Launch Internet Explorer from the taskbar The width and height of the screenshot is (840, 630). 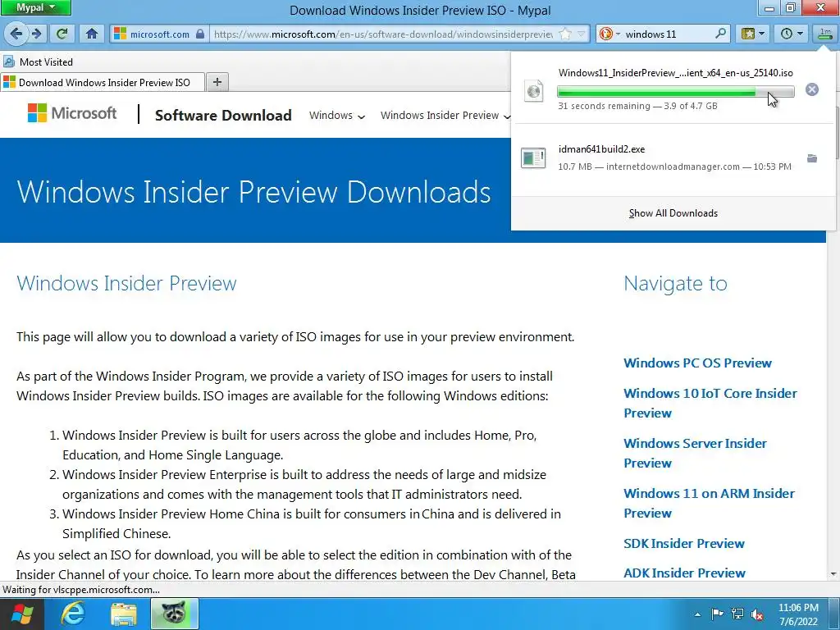click(73, 614)
